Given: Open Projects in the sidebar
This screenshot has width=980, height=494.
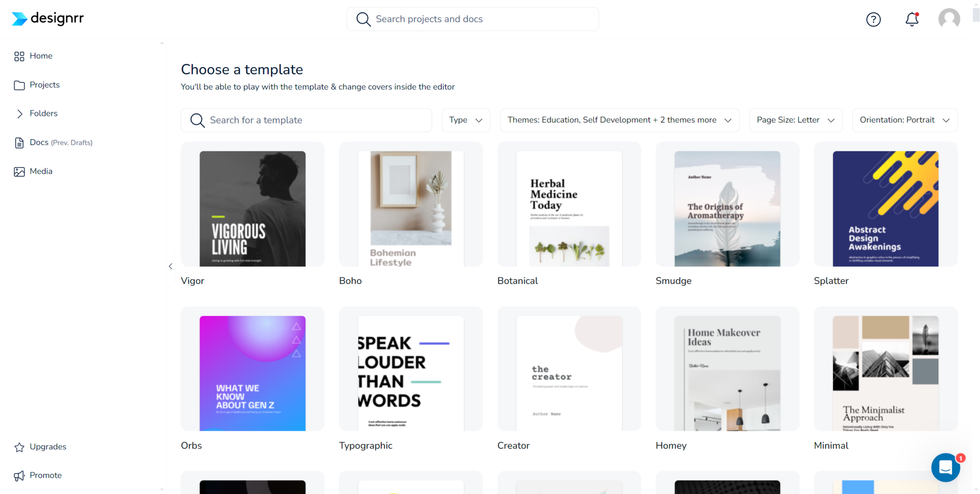Looking at the screenshot, I should (45, 85).
